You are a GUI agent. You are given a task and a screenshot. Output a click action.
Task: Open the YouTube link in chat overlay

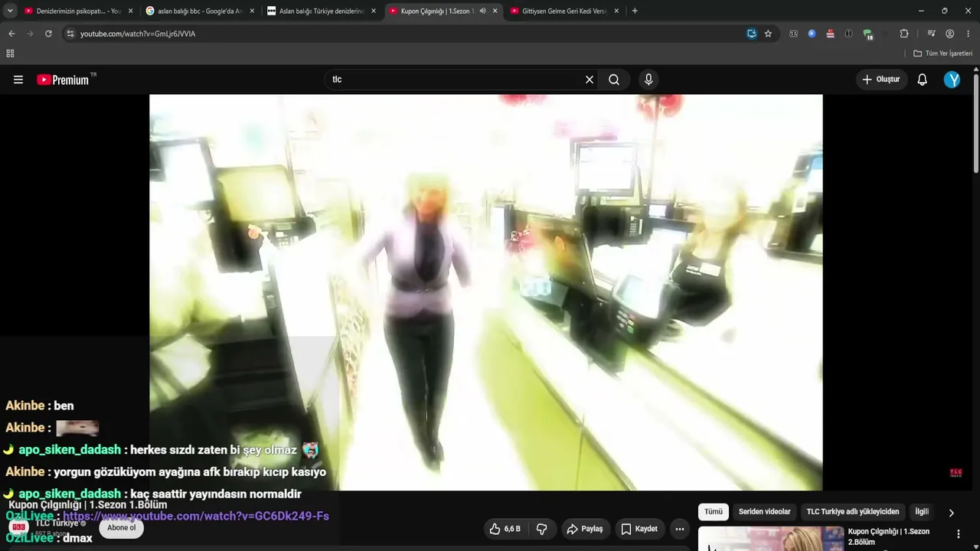(196, 516)
